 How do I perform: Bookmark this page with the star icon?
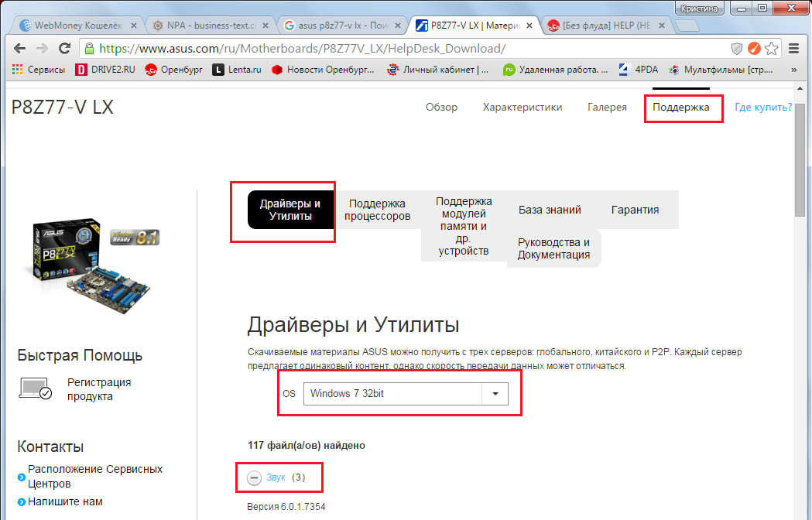click(771, 49)
